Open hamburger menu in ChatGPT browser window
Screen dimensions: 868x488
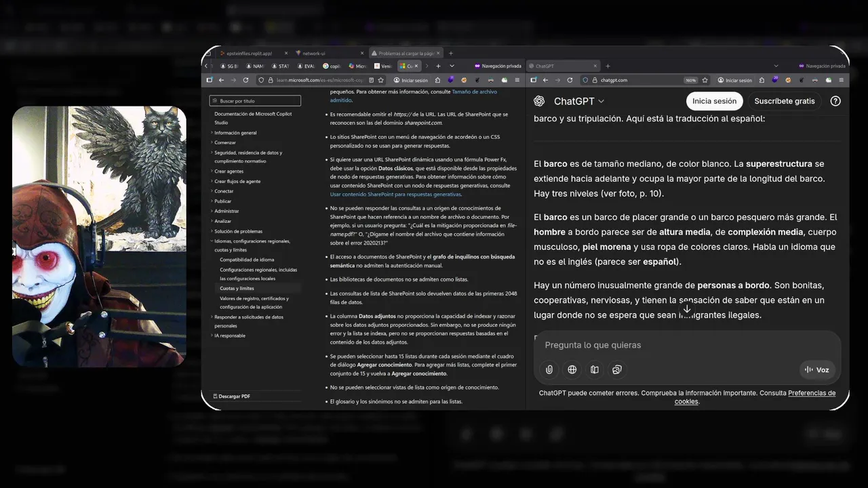click(x=842, y=80)
